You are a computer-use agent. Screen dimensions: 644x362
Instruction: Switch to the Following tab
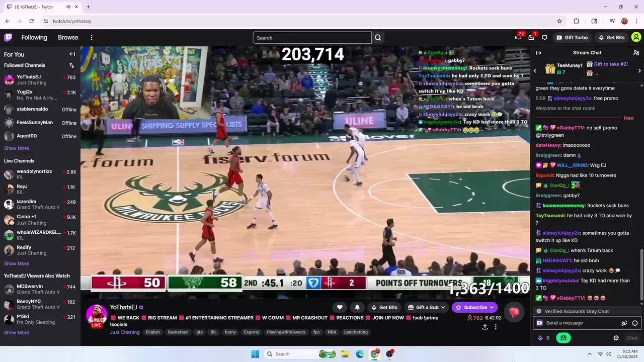click(34, 38)
